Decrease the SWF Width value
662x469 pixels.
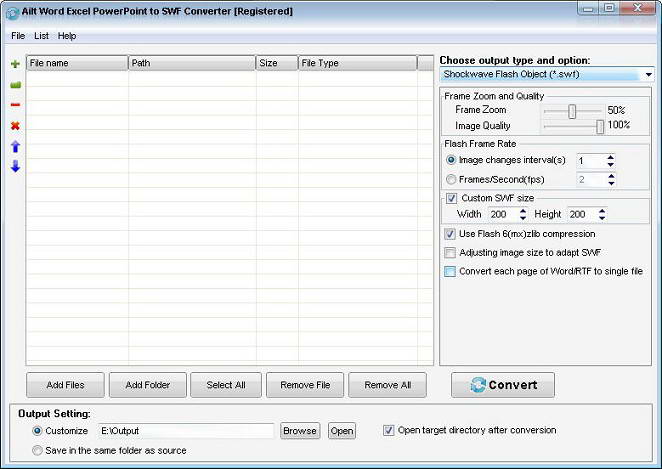[523, 218]
